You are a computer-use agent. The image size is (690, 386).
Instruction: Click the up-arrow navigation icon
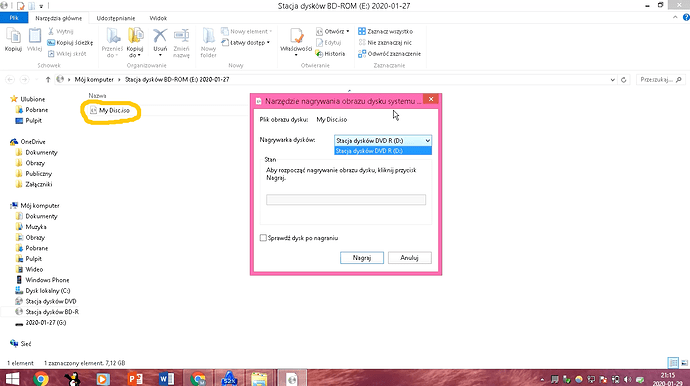pos(48,80)
